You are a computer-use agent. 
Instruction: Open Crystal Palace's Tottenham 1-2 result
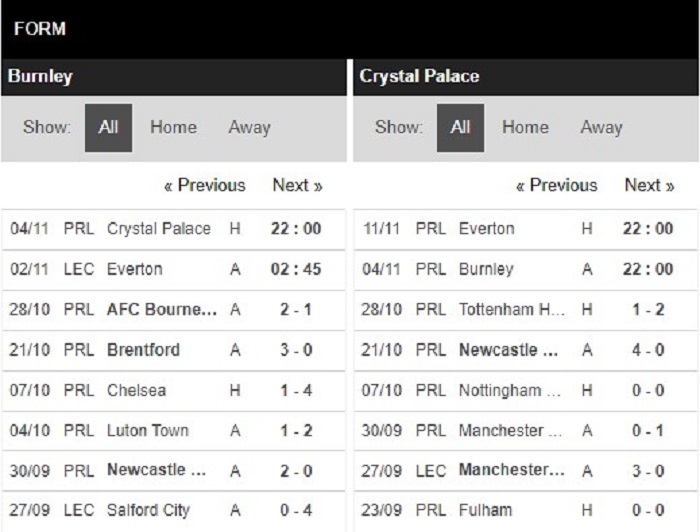click(525, 310)
